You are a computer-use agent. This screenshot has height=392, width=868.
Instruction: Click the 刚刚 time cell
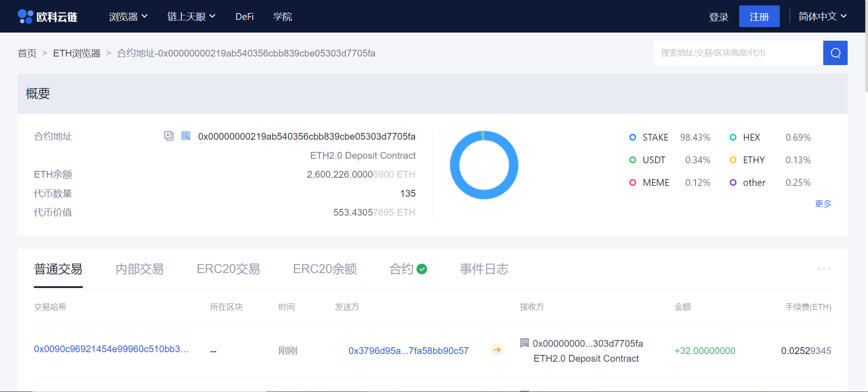point(288,351)
